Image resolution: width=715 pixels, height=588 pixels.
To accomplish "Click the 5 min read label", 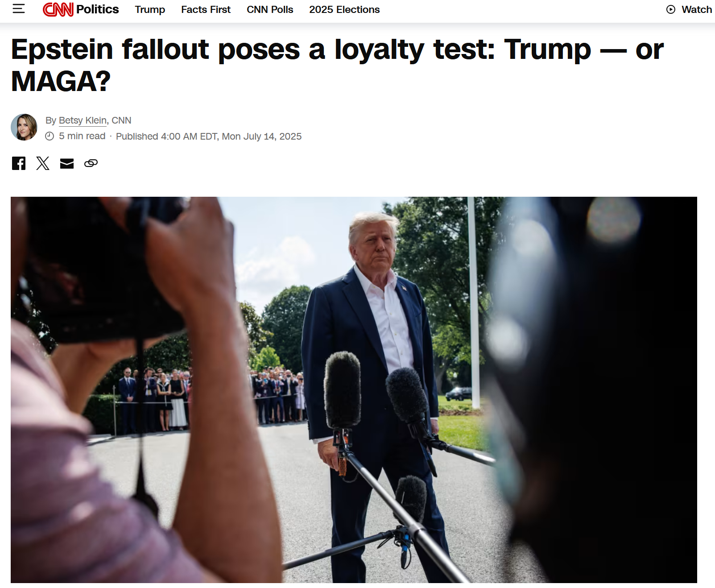I will click(x=82, y=136).
